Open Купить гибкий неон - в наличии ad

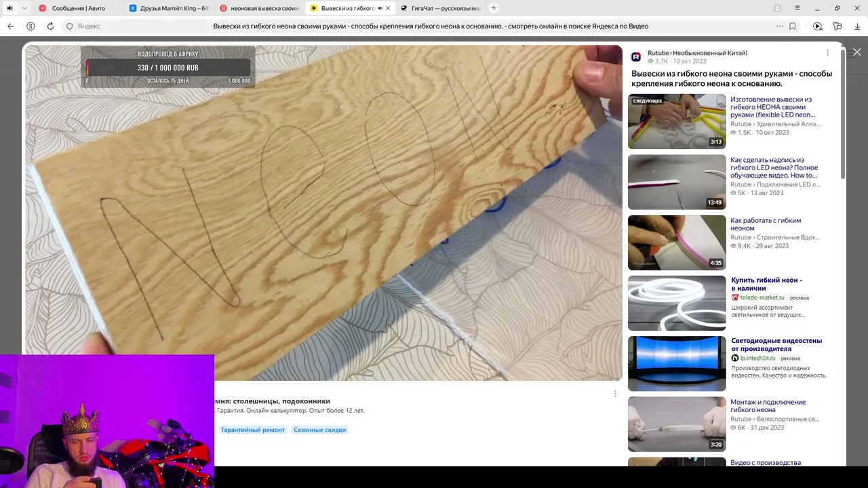(766, 284)
